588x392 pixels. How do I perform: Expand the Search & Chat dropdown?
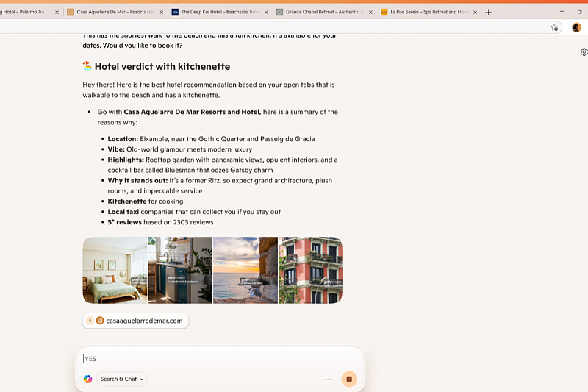(x=122, y=379)
